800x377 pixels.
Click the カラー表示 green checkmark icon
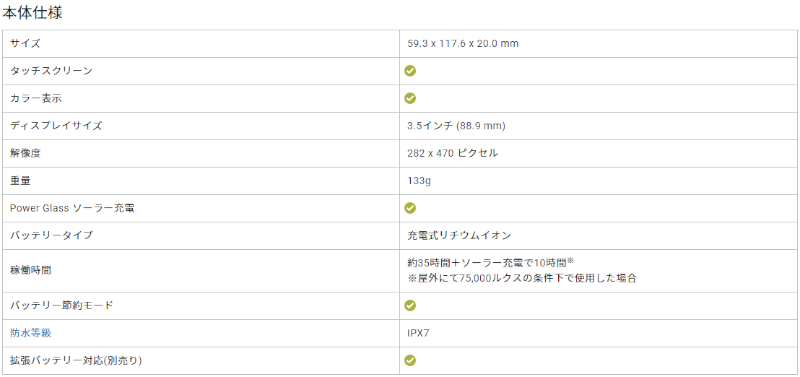410,98
